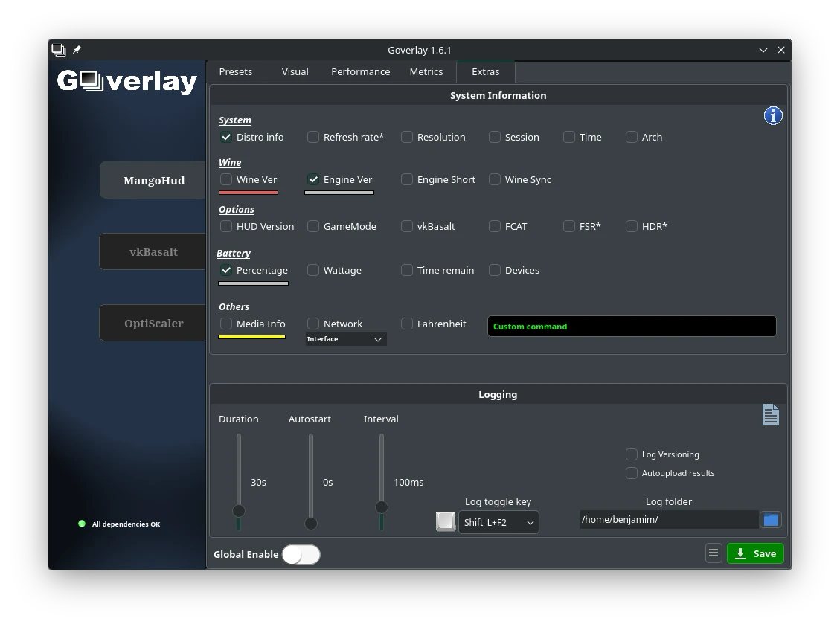This screenshot has height=627, width=840.
Task: Click the key icon beside Log toggle key
Action: pos(445,522)
